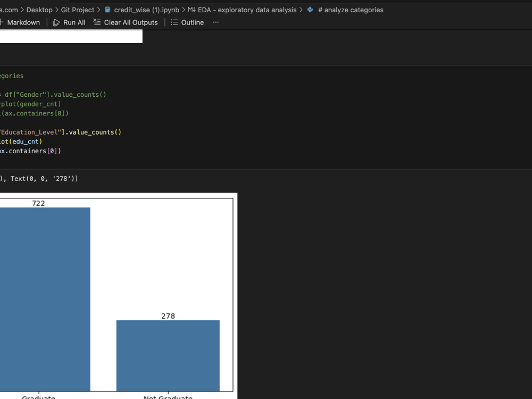This screenshot has width=532, height=399.
Task: Expand chevron after EDA breadcrumb item
Action: tap(301, 10)
